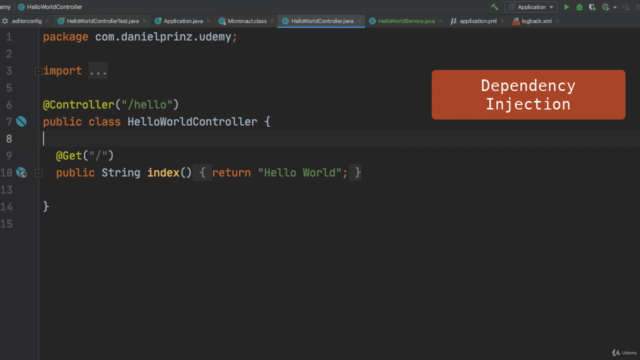Open the HelloWorldControllerTest.java tab

point(102,21)
